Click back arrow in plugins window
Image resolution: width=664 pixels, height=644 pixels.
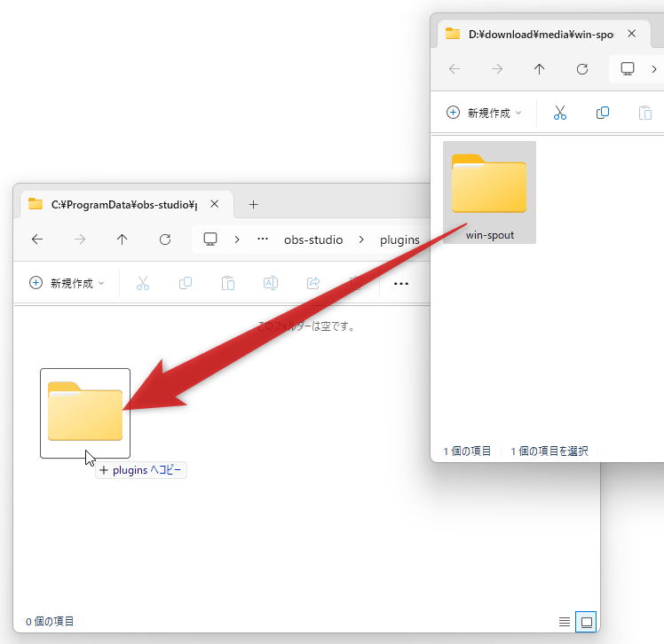tap(36, 240)
